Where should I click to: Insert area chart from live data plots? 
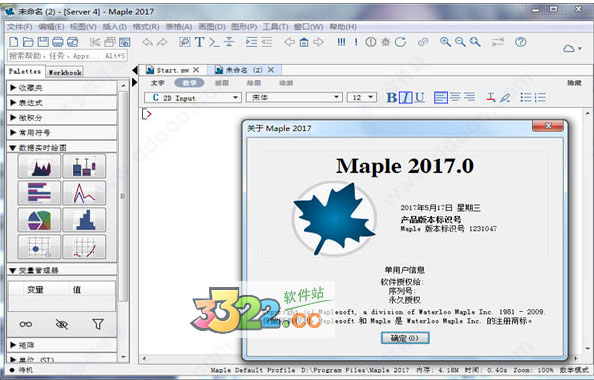[39, 166]
